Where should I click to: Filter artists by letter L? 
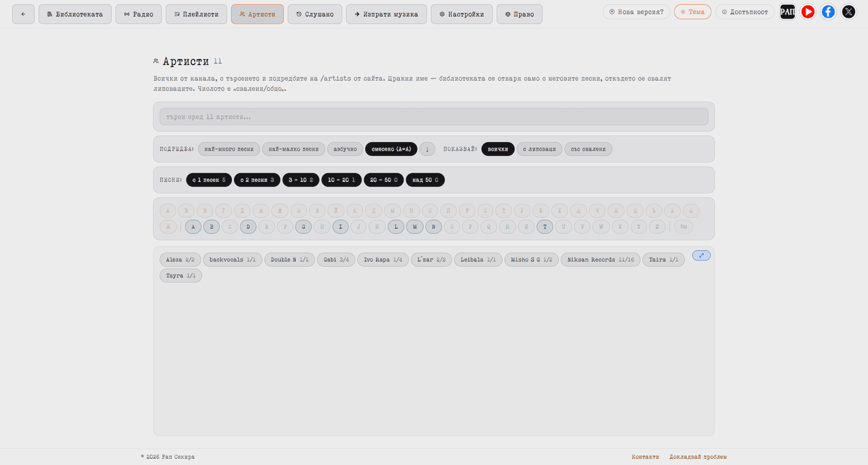(x=396, y=227)
